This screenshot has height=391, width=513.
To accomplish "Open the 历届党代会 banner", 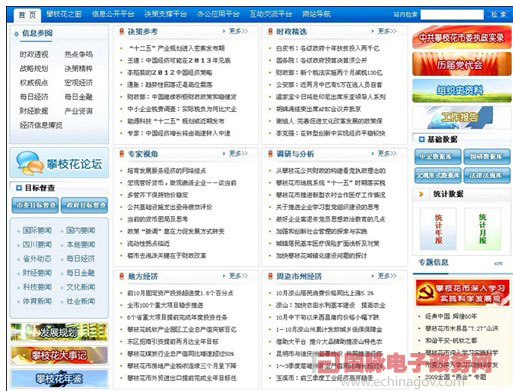I will point(462,64).
